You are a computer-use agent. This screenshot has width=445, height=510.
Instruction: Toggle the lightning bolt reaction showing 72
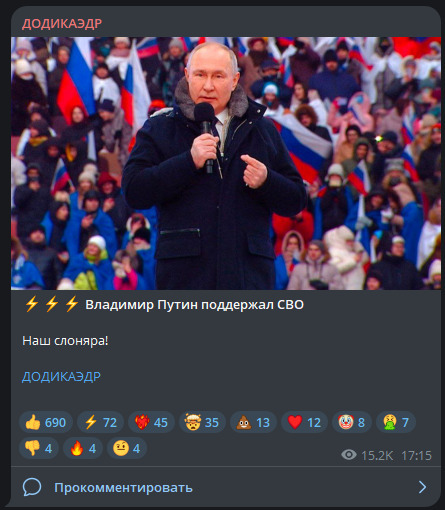[100, 422]
